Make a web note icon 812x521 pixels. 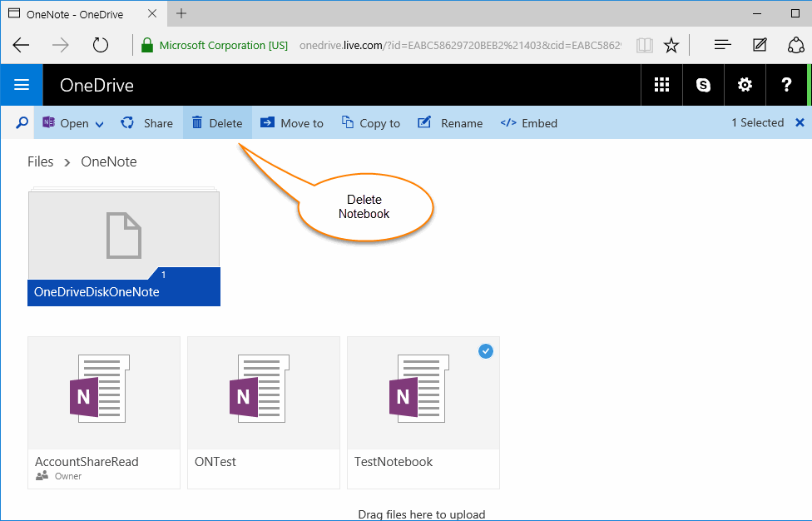760,45
